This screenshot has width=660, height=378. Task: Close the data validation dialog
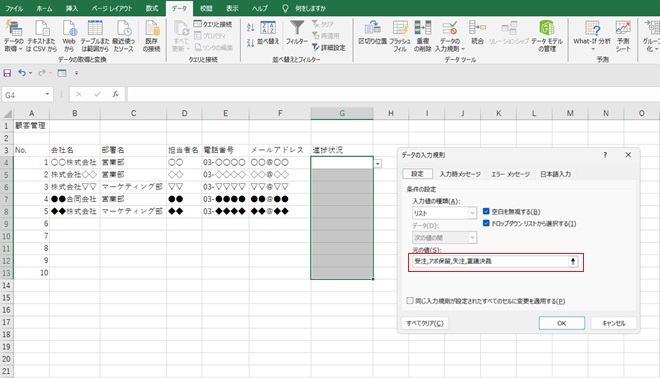click(628, 155)
